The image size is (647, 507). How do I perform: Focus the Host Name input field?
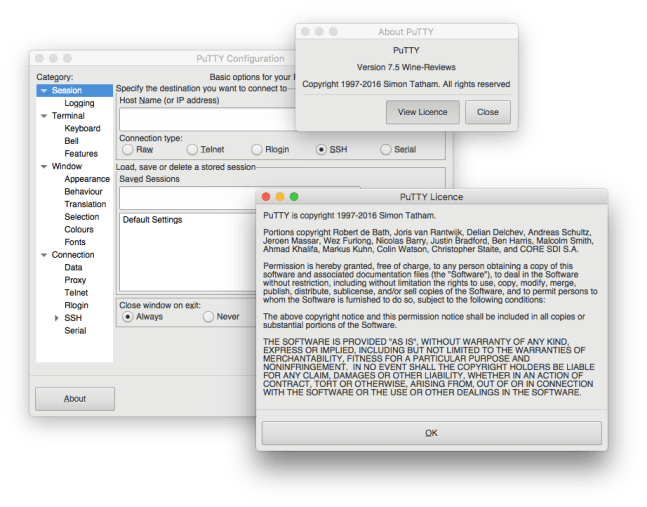pyautogui.click(x=207, y=119)
